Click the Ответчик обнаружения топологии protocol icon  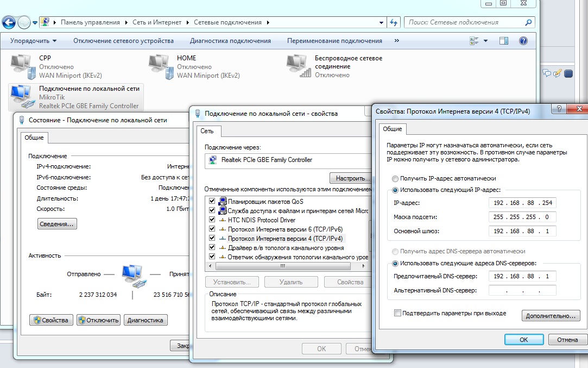[223, 257]
